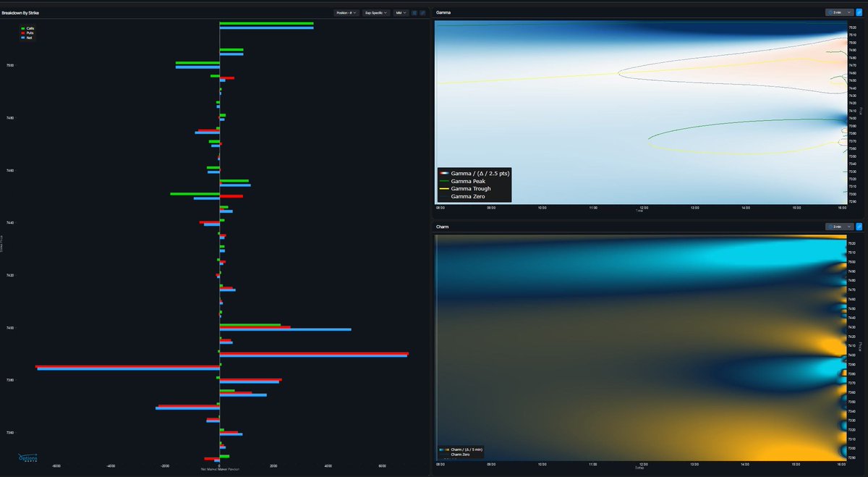Viewport: 868px width, 477px height.
Task: Open the Position - # dropdown
Action: point(347,13)
